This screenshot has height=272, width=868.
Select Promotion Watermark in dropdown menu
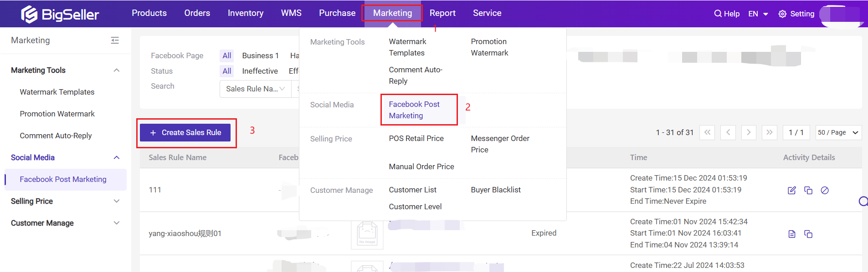pos(489,47)
